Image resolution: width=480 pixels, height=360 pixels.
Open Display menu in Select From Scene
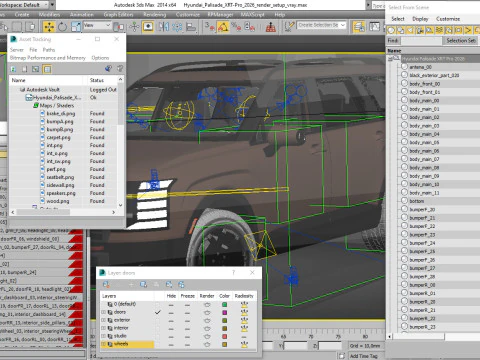[420, 19]
